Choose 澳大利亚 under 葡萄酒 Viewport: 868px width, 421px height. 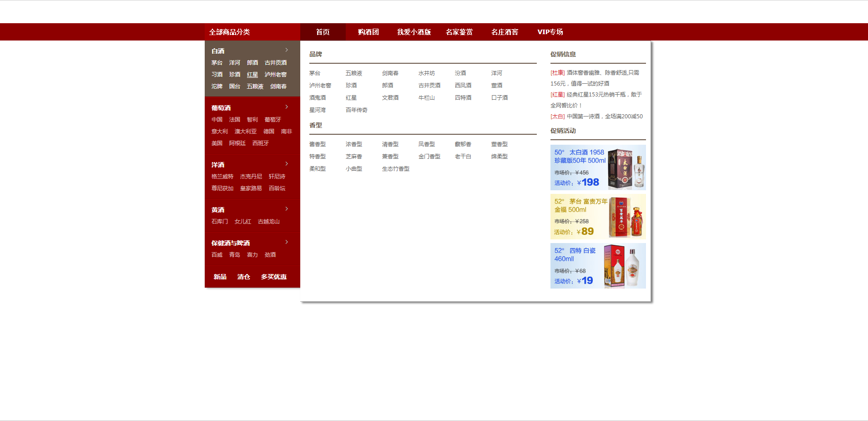[x=246, y=132]
